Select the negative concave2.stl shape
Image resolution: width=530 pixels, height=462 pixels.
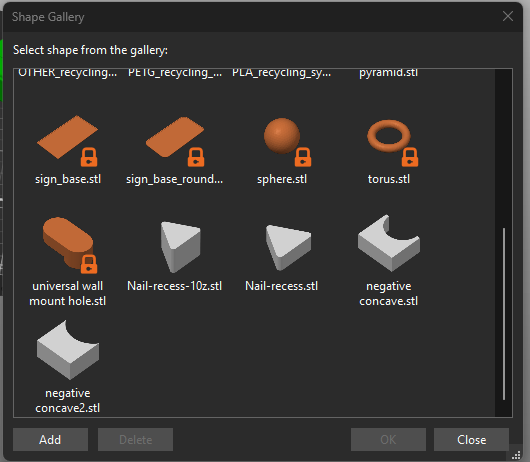(68, 350)
